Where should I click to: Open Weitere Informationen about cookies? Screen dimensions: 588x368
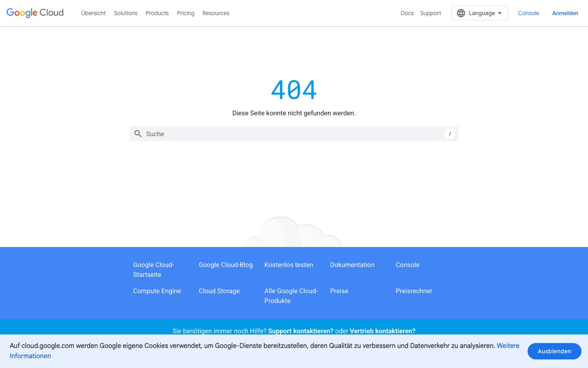click(x=508, y=346)
